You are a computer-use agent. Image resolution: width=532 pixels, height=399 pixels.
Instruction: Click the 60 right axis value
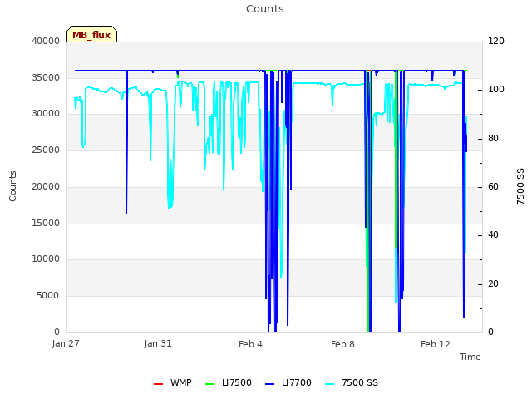click(493, 186)
